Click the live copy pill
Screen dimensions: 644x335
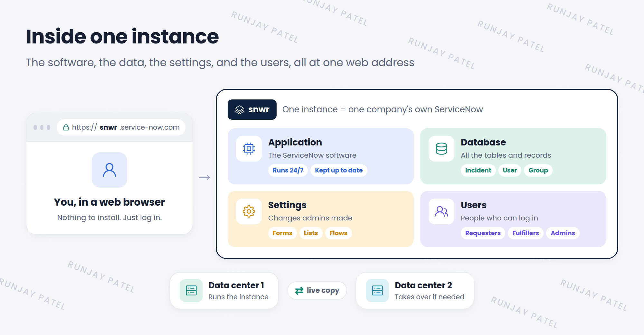pyautogui.click(x=317, y=291)
